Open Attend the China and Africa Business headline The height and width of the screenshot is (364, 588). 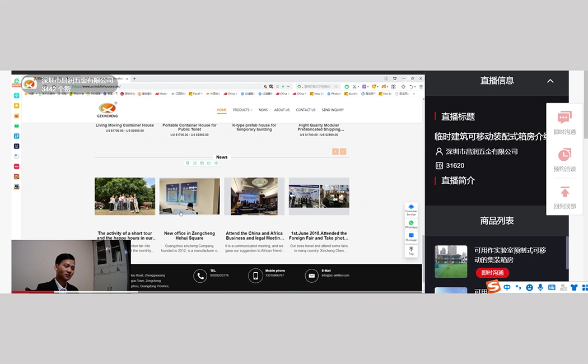(x=254, y=235)
